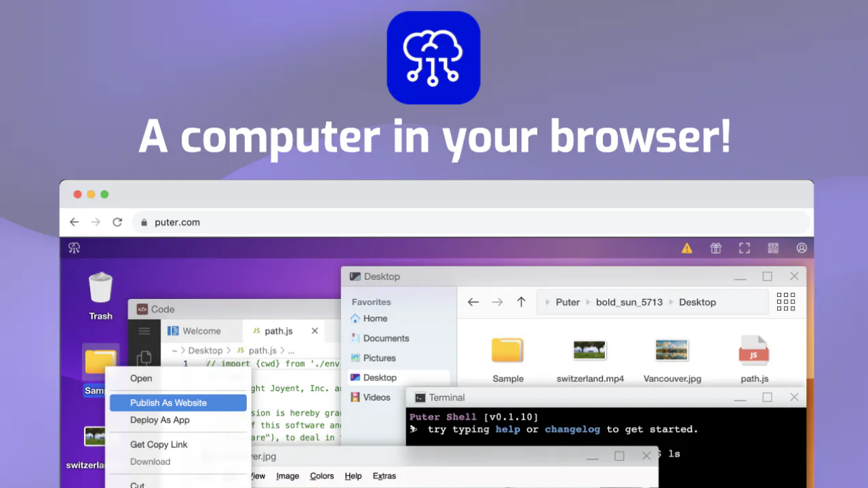Open the user profile icon

click(802, 248)
